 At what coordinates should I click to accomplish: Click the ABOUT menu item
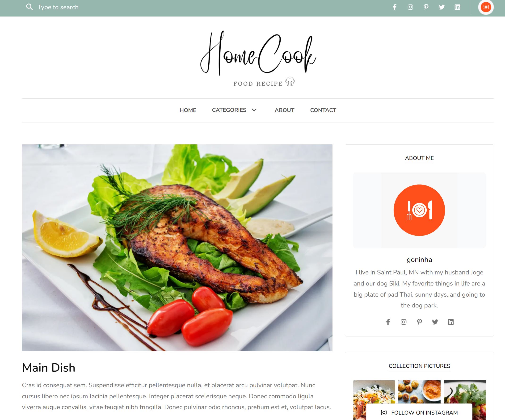pyautogui.click(x=284, y=110)
